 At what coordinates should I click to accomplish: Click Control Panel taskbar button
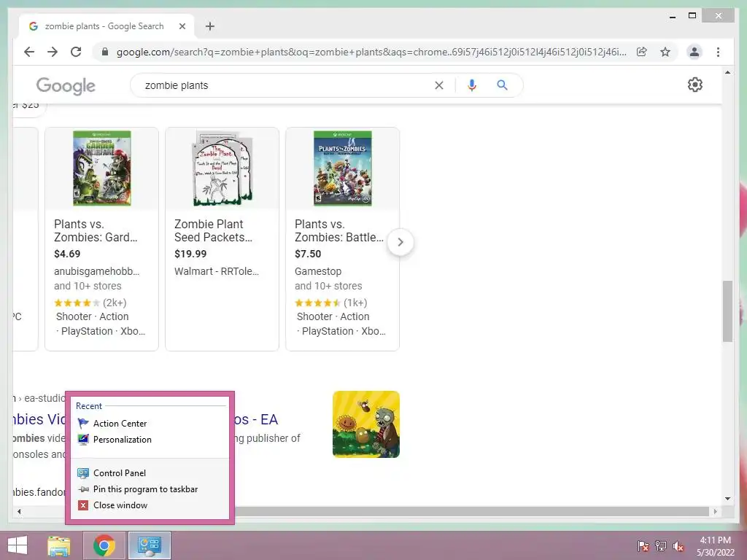(x=150, y=545)
